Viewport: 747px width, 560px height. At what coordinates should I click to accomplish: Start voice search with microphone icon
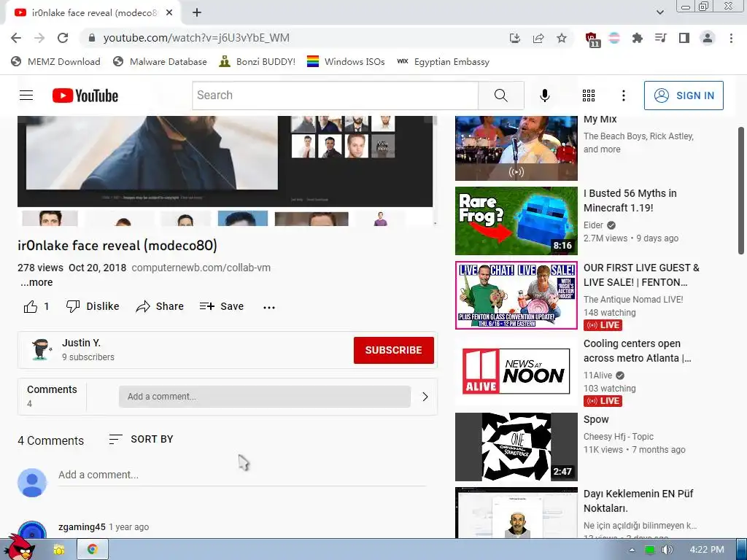point(544,96)
